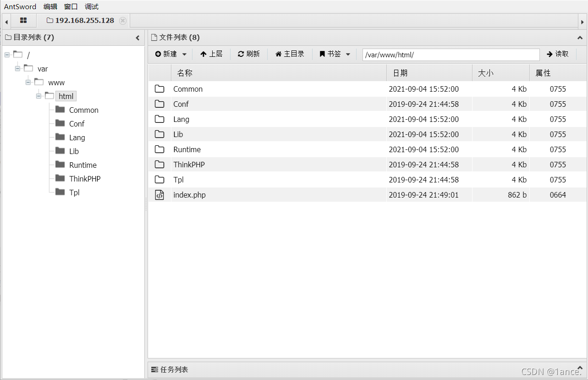Click the index.php code file icon
Image resolution: width=588 pixels, height=380 pixels.
click(159, 195)
